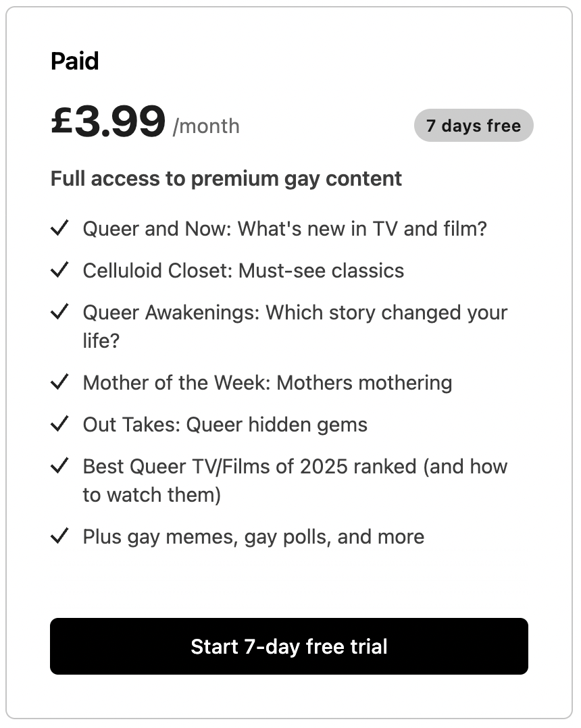Click checkmark beside Best Queer TV/Films
This screenshot has width=581, height=728.
click(x=60, y=467)
